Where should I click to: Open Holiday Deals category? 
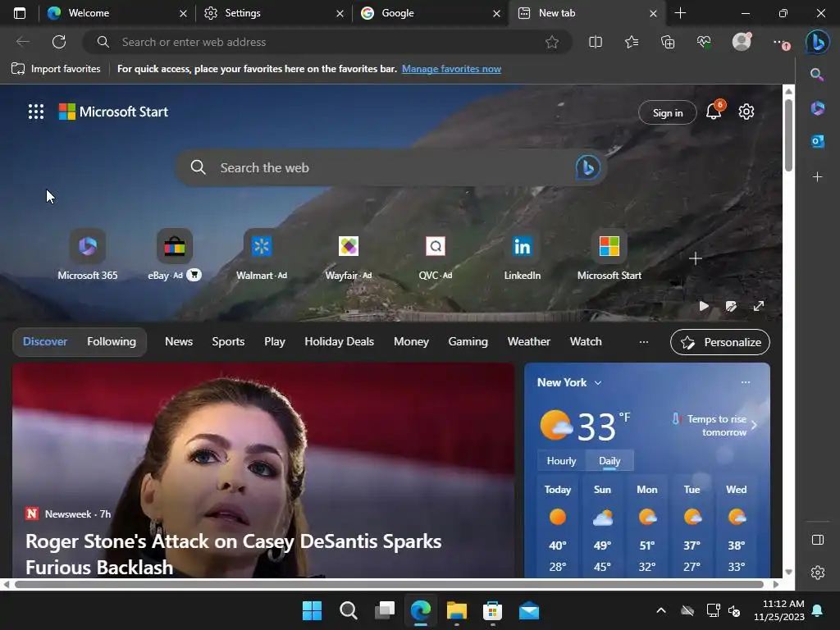(339, 342)
